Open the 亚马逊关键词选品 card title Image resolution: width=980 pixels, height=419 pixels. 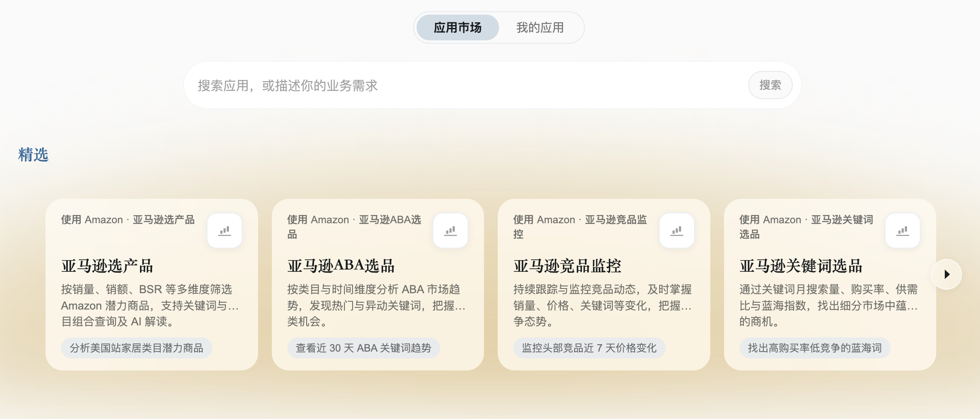point(801,266)
